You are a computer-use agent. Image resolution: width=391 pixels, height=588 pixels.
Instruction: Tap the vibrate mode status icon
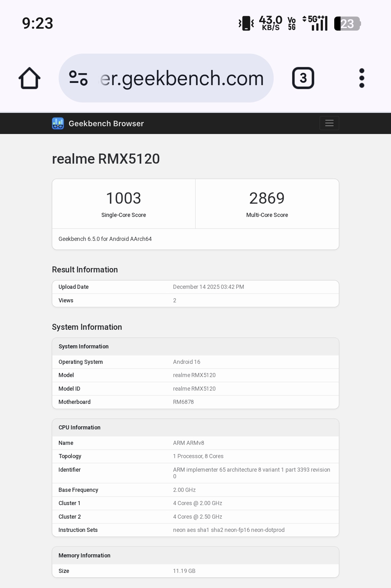(x=246, y=23)
